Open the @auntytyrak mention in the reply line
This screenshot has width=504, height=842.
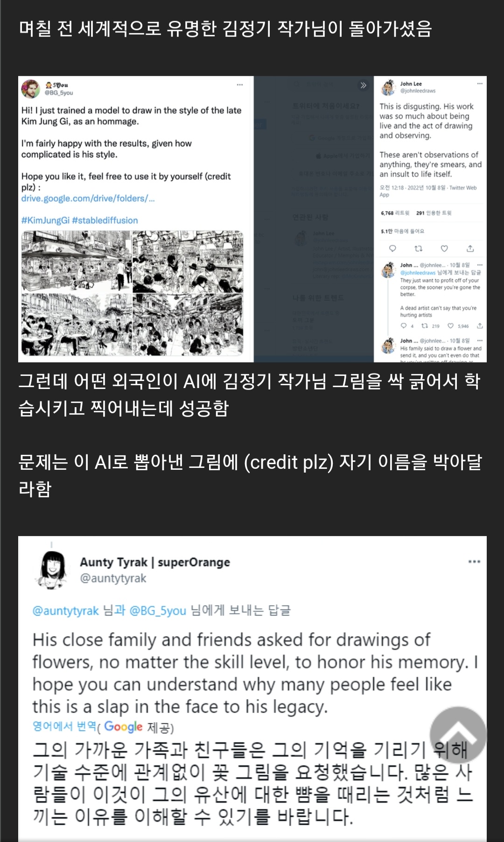point(65,610)
